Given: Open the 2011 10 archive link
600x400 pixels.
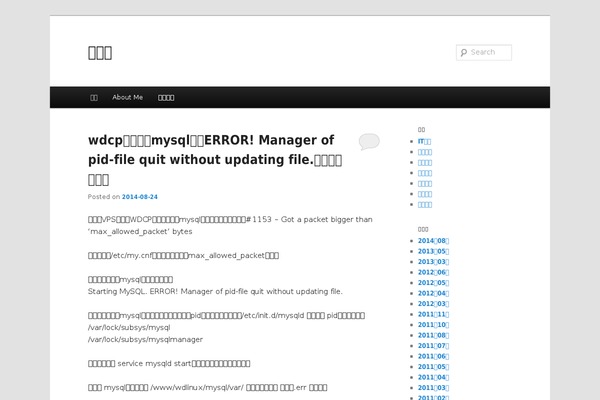Looking at the screenshot, I should pyautogui.click(x=433, y=324).
